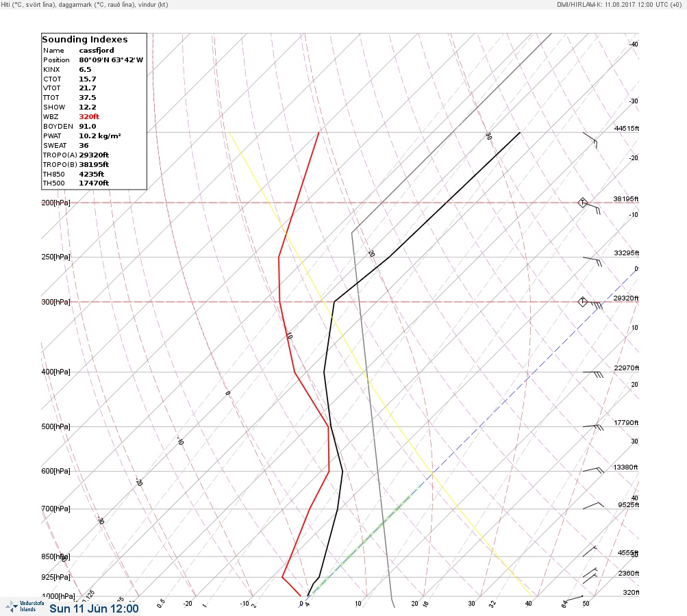Click the PWAT value 10.2 kg/m²

click(100, 136)
